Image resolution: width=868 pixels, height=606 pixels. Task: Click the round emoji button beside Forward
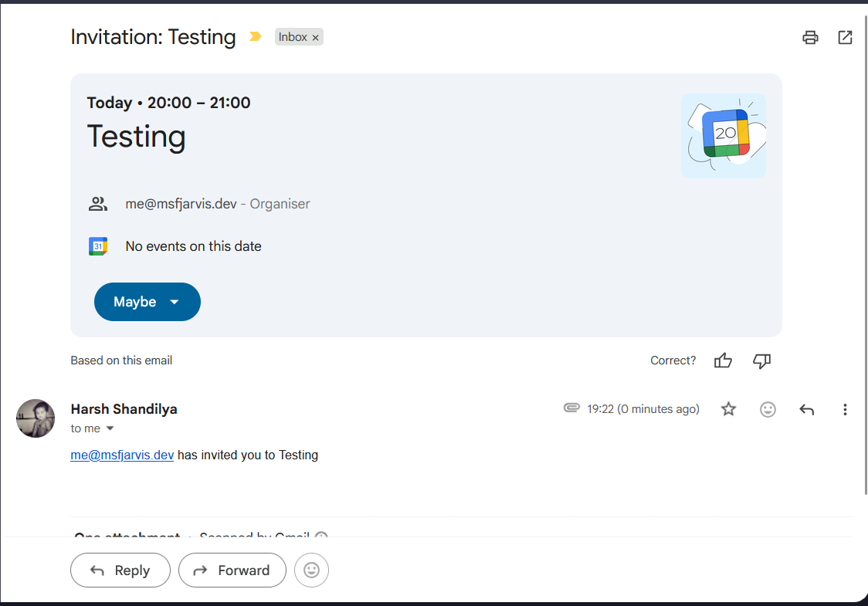(312, 570)
